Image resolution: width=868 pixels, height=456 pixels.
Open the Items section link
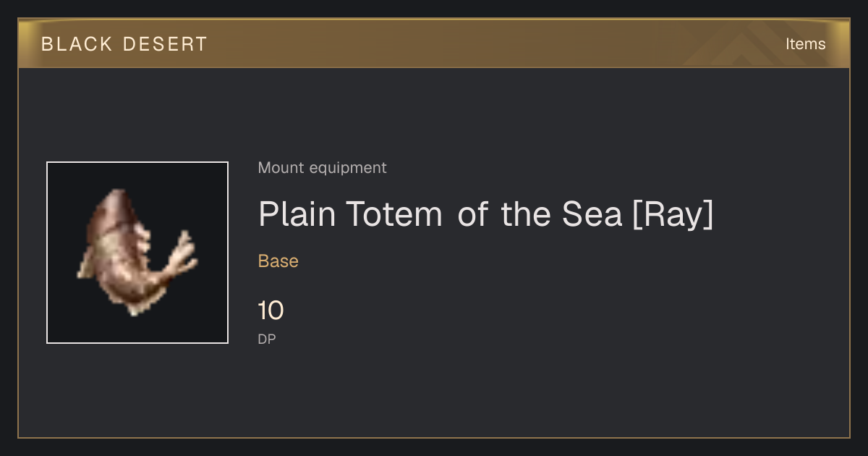805,44
